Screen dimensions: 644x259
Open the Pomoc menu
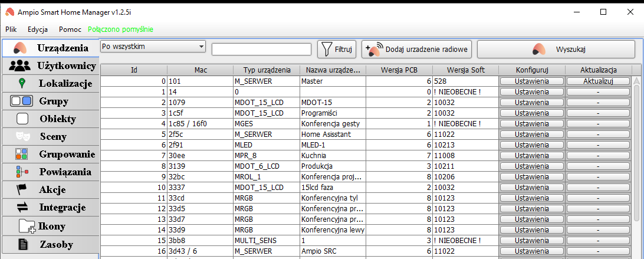[70, 29]
